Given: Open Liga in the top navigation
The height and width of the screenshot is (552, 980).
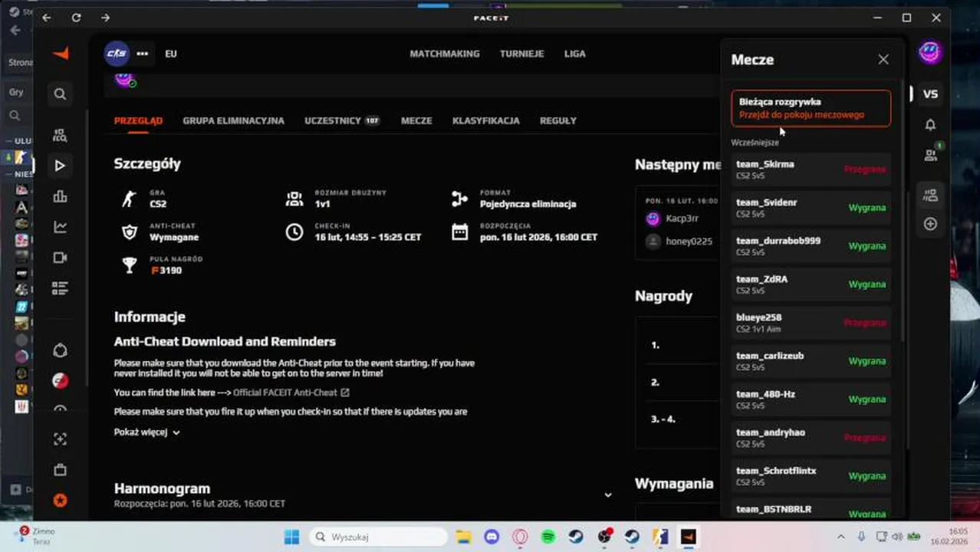Looking at the screenshot, I should [x=575, y=54].
